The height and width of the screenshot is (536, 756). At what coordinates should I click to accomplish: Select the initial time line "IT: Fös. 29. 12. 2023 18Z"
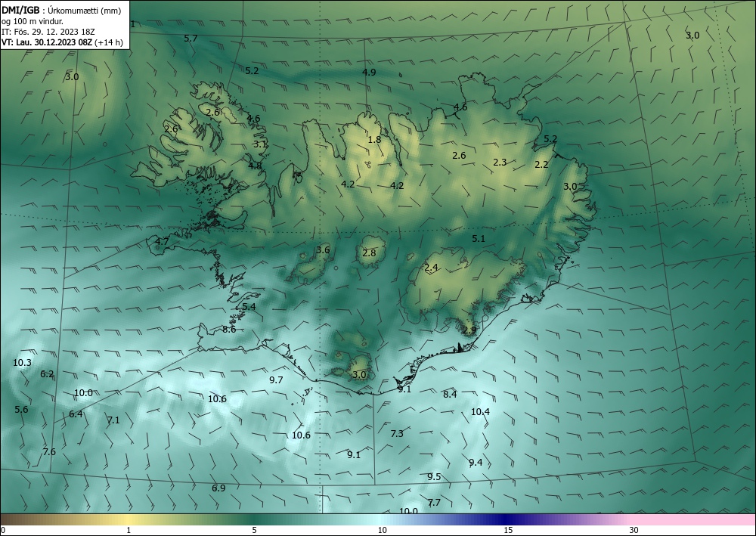pos(48,32)
